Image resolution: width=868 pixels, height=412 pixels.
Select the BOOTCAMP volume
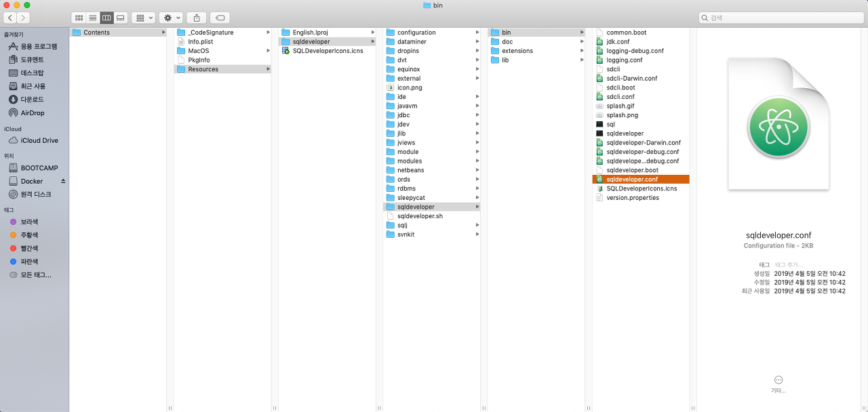tap(34, 167)
